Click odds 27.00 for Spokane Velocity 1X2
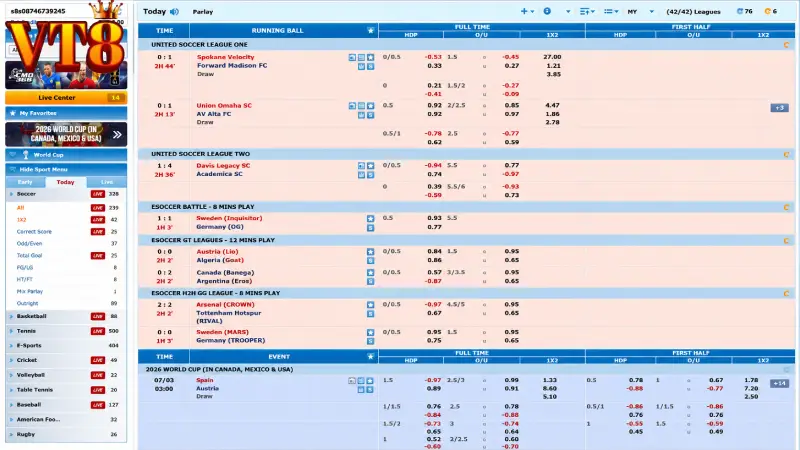This screenshot has height=450, width=800. (x=552, y=57)
